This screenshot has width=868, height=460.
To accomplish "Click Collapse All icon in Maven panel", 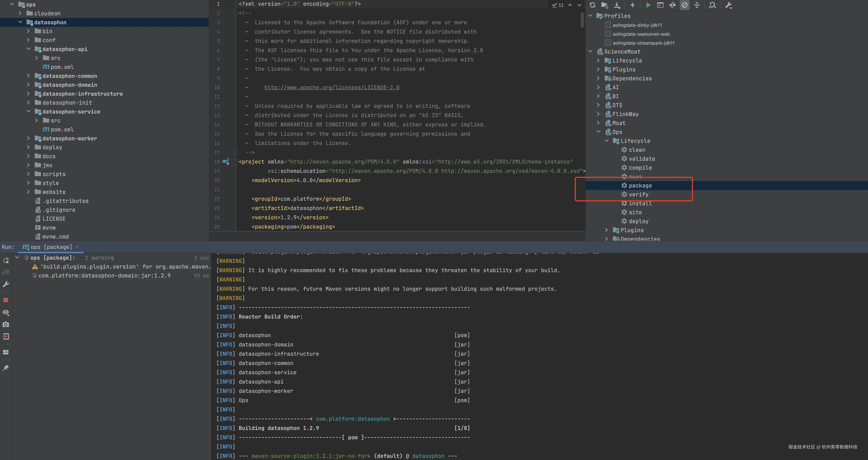I will [697, 5].
